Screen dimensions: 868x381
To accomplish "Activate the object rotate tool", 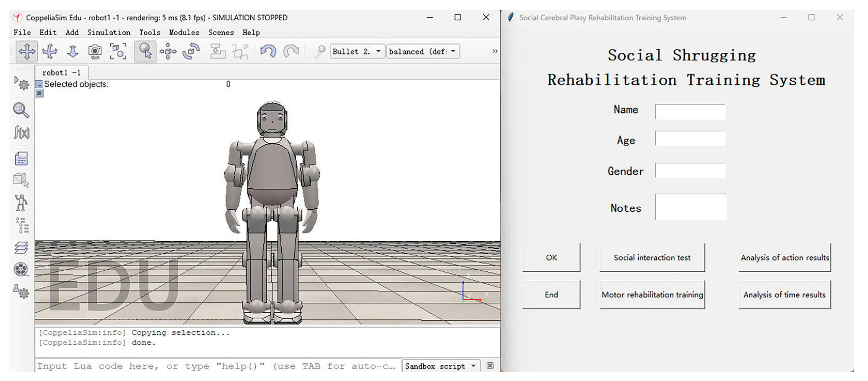I will coord(191,51).
